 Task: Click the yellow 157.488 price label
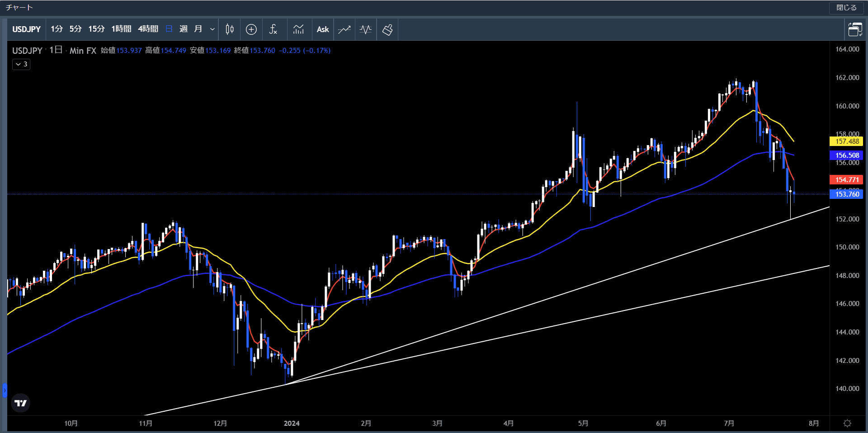click(847, 141)
